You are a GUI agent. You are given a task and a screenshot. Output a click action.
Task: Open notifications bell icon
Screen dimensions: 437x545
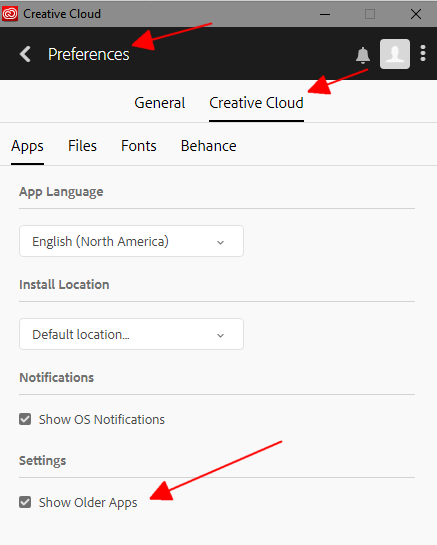pos(363,55)
